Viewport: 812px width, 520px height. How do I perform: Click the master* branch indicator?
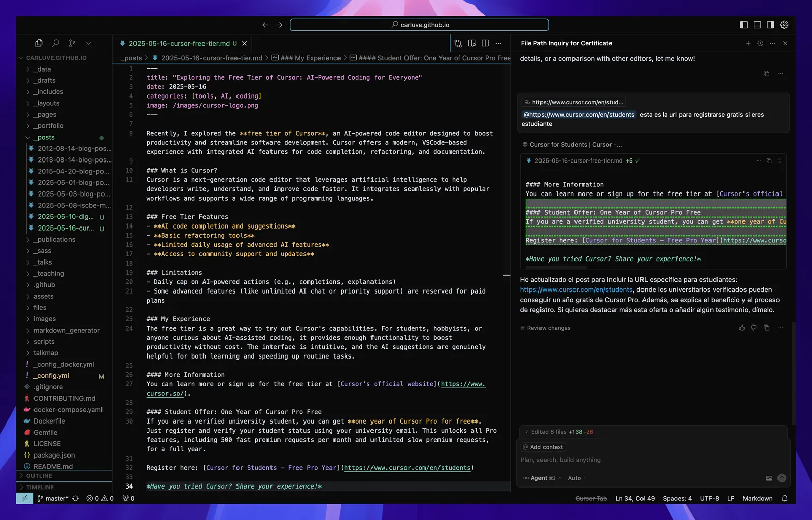point(53,498)
